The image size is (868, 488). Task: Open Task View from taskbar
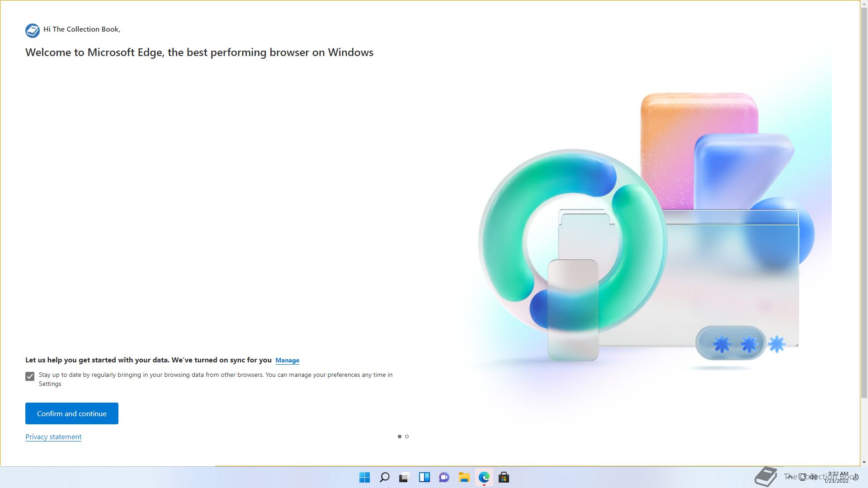[404, 477]
